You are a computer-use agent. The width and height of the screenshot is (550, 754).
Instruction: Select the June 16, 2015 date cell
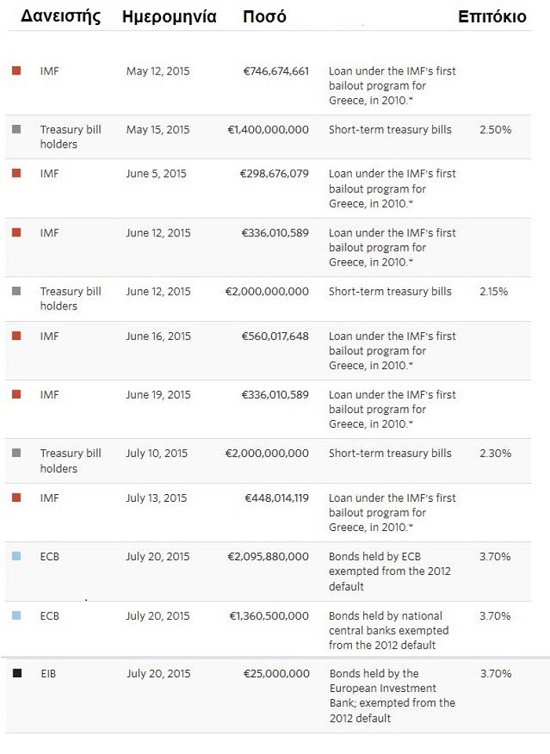158,336
